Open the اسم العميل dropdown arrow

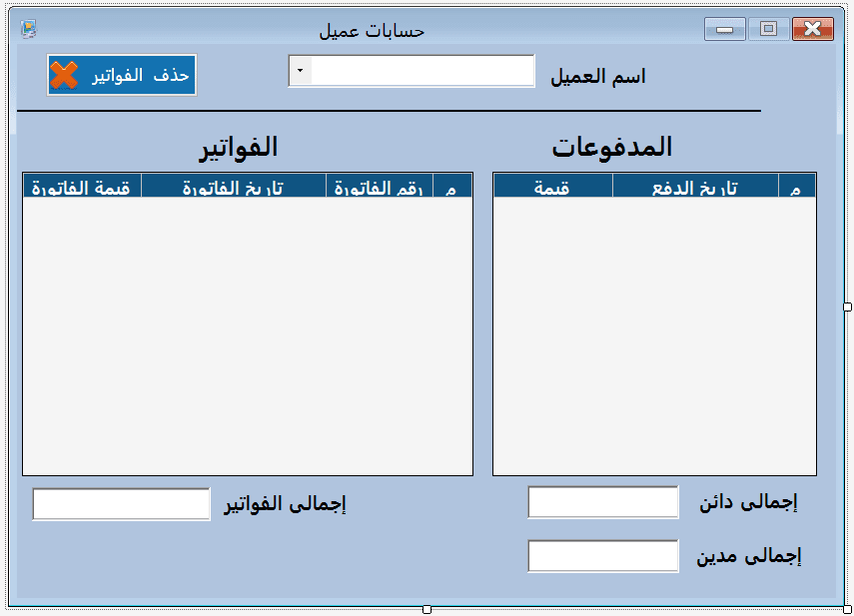(300, 71)
